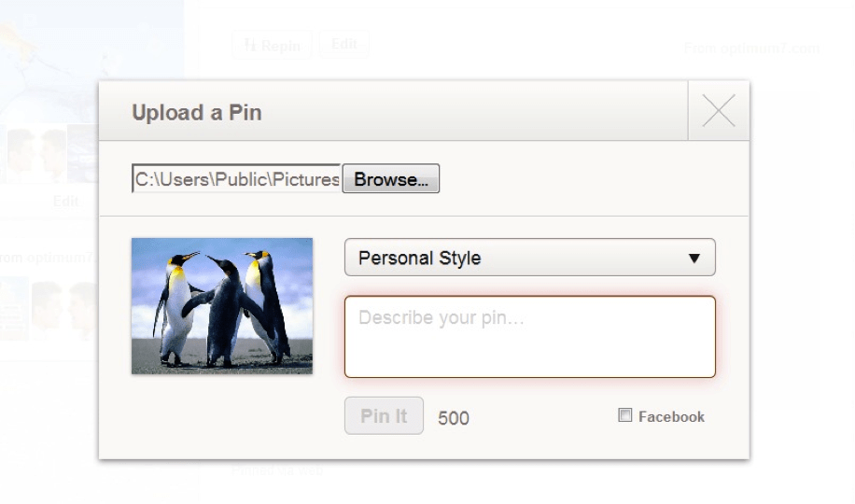Click the Pin It button
This screenshot has width=855, height=504.
384,415
